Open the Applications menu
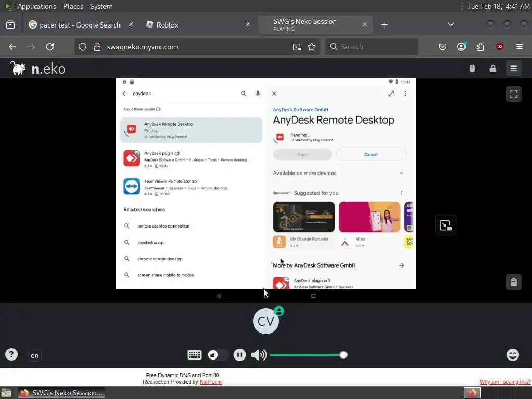Viewport: 532px width, 399px height. tap(36, 6)
